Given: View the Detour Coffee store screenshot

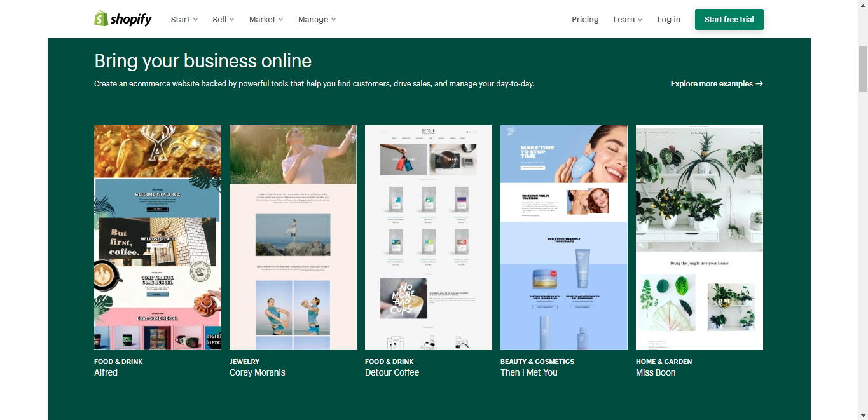Looking at the screenshot, I should coord(429,237).
